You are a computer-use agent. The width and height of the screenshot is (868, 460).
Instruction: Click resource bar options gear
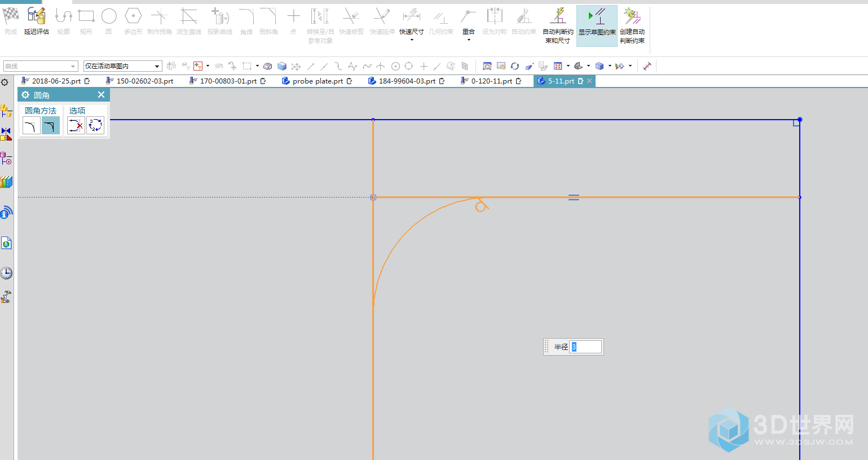click(5, 82)
